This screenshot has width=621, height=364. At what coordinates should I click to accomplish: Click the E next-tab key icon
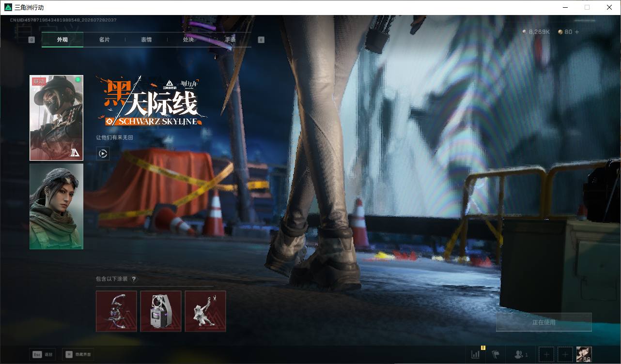tap(261, 40)
